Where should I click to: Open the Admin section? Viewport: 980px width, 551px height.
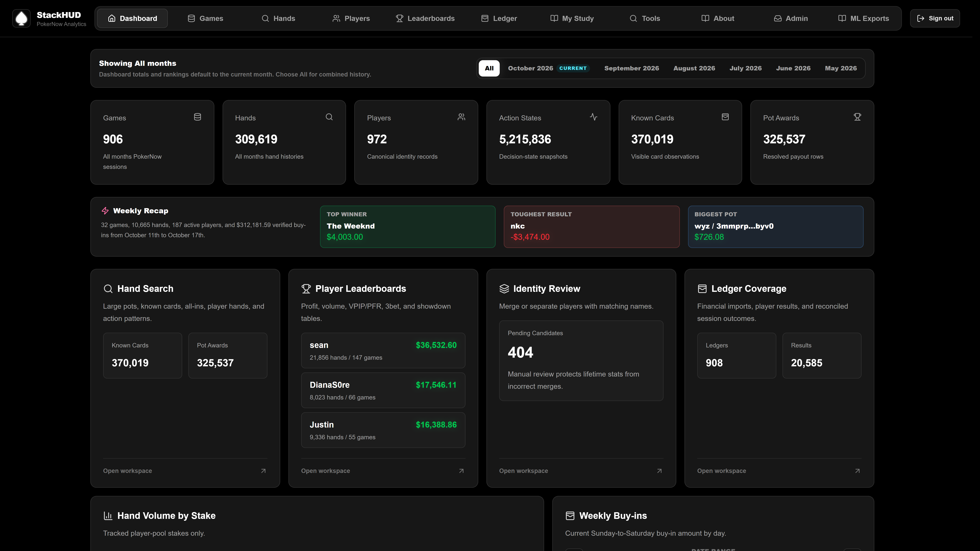(791, 18)
